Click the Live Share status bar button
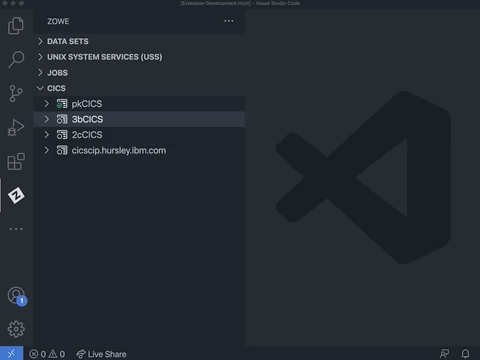480x360 pixels. point(101,354)
